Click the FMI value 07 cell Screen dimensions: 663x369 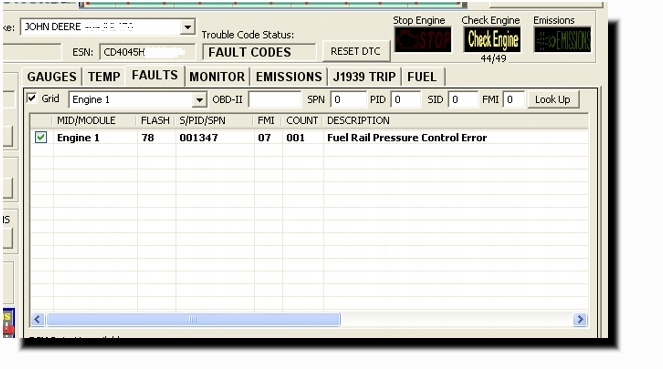(x=268, y=138)
